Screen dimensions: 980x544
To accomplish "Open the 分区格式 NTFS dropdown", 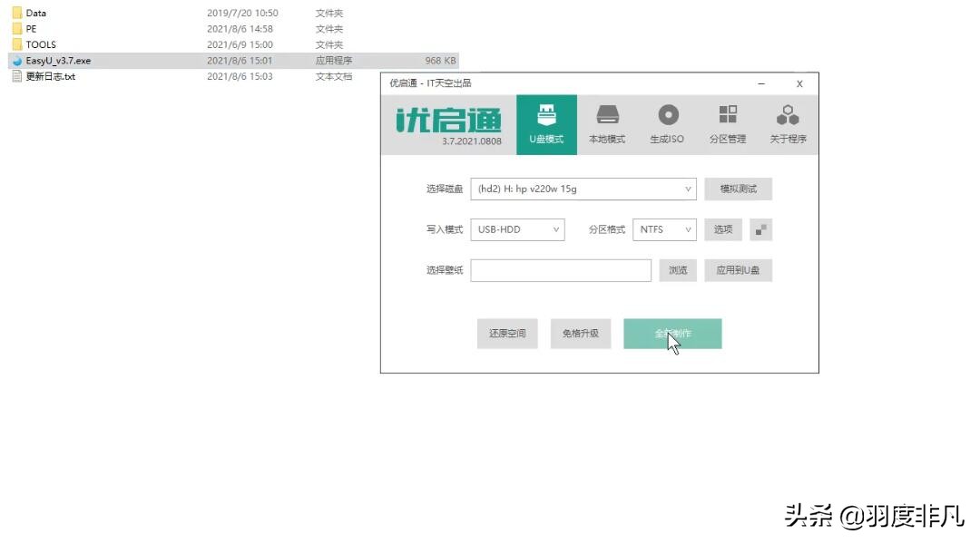I will (663, 229).
